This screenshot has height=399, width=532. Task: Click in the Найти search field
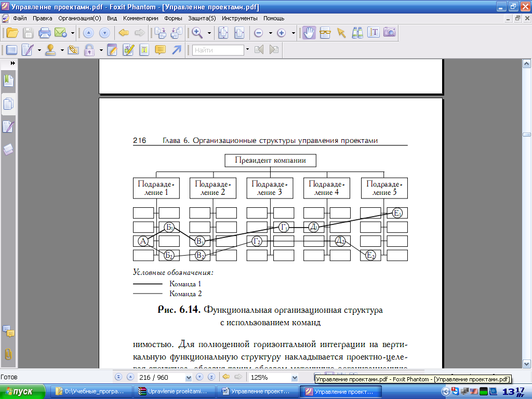click(218, 50)
